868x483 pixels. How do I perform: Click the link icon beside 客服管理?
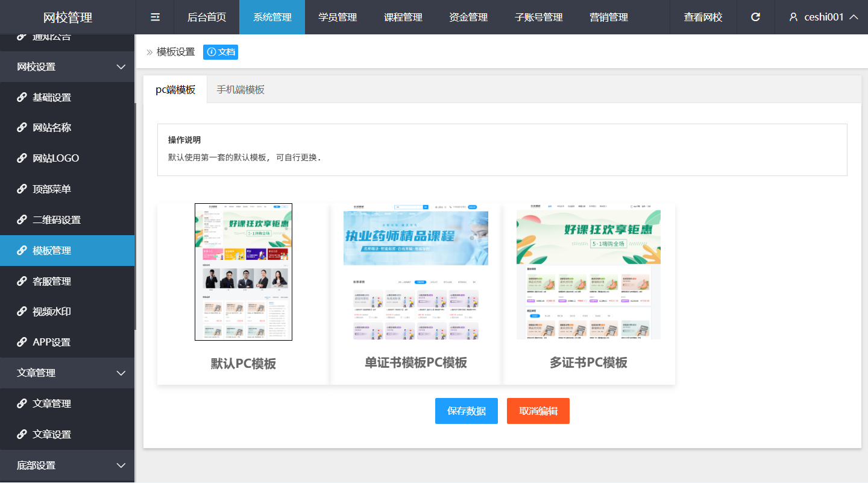(x=22, y=281)
